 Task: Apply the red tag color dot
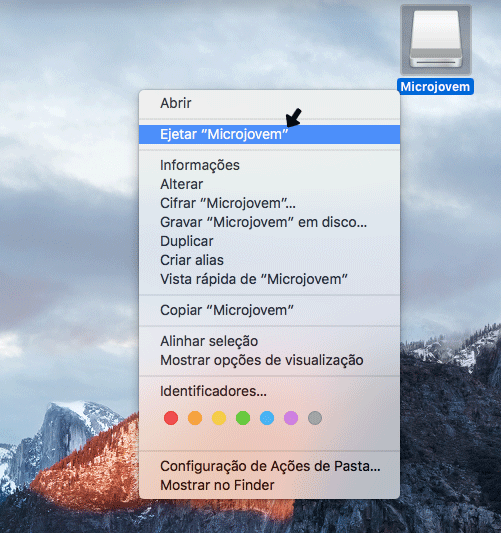[x=171, y=418]
